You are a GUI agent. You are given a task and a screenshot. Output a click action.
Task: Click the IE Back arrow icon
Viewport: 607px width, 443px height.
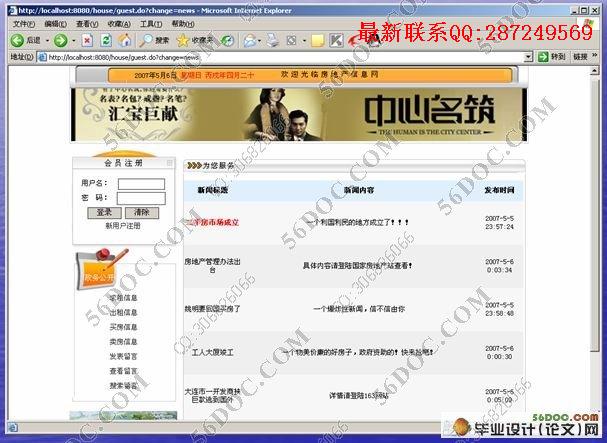coord(17,40)
